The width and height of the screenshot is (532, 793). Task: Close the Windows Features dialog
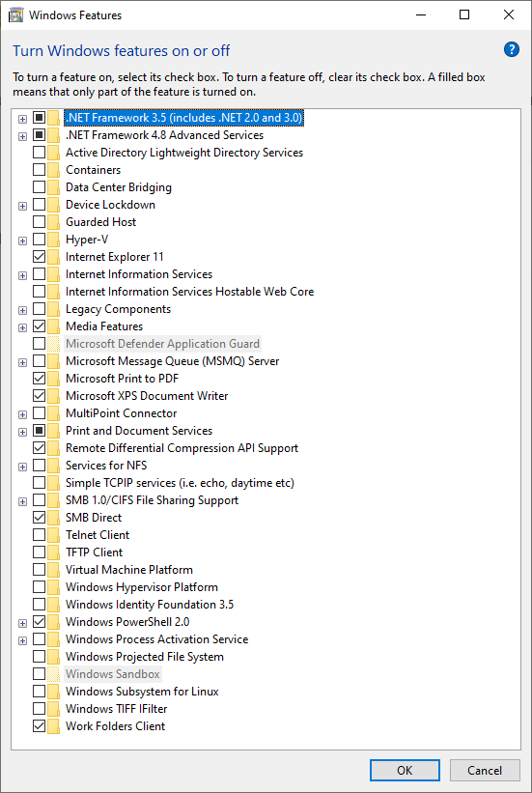(x=509, y=15)
